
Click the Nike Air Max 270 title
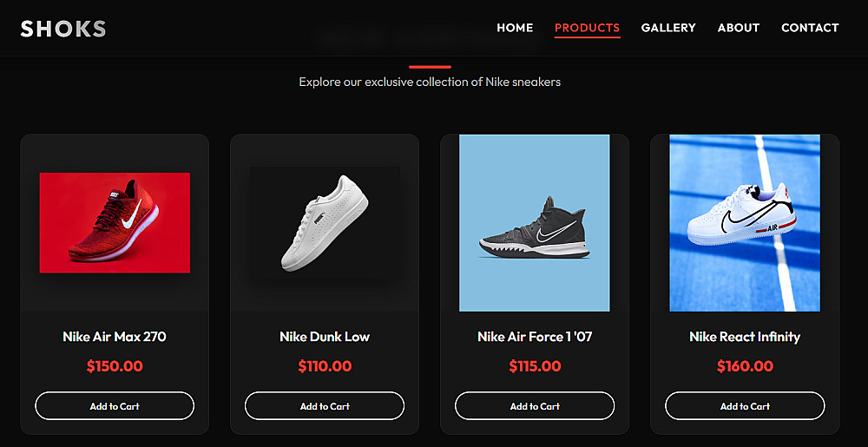(115, 337)
